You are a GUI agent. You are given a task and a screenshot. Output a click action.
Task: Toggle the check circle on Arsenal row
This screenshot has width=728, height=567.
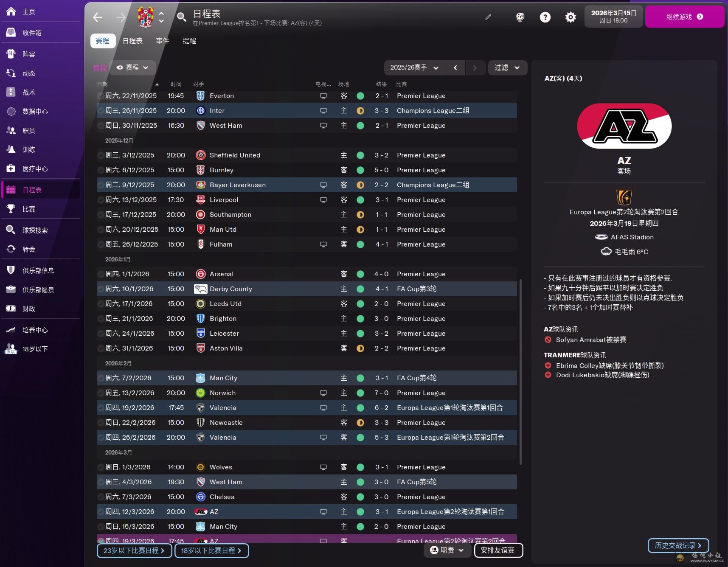click(x=101, y=274)
